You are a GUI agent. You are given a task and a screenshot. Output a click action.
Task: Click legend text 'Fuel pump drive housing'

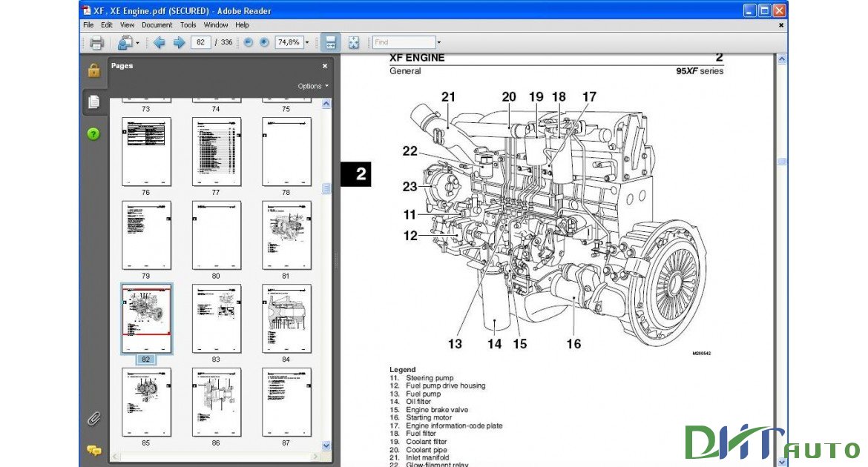(x=446, y=385)
